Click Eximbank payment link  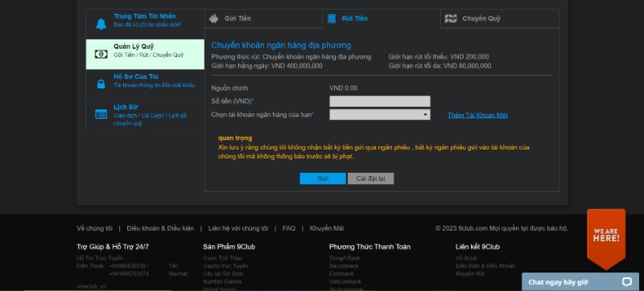[341, 274]
